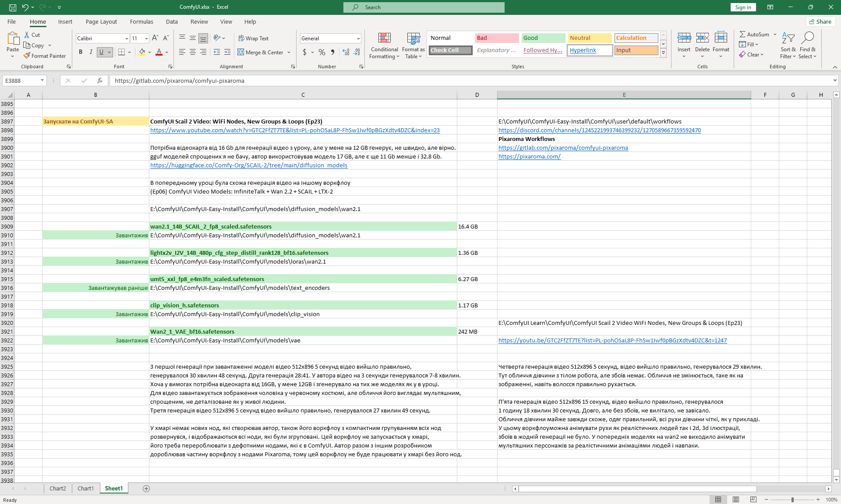841x504 pixels.
Task: Expand the Name Box dropdown arrow
Action: (x=42, y=81)
